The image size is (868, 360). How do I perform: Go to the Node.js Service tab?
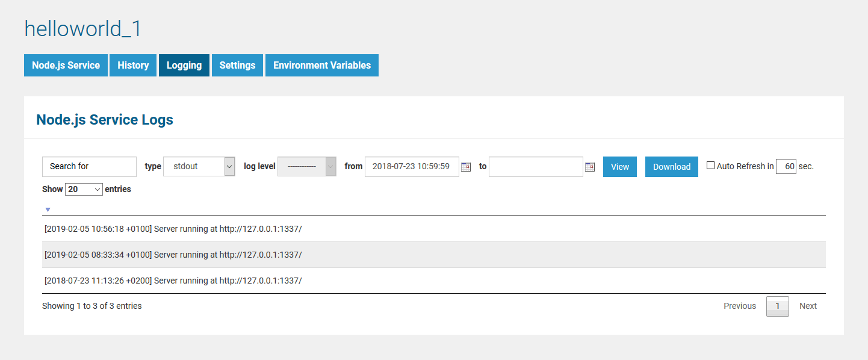(66, 65)
